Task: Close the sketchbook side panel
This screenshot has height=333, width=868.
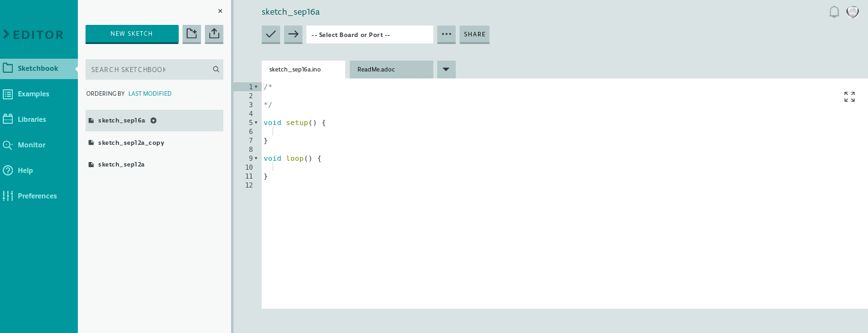Action: point(220,11)
